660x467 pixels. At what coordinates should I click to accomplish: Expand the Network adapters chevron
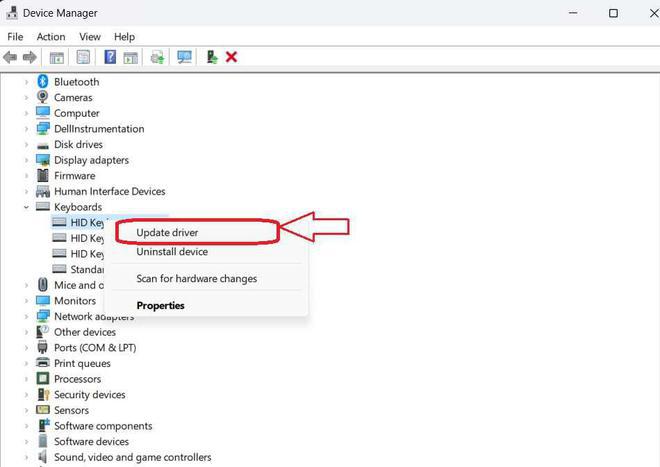coord(27,316)
